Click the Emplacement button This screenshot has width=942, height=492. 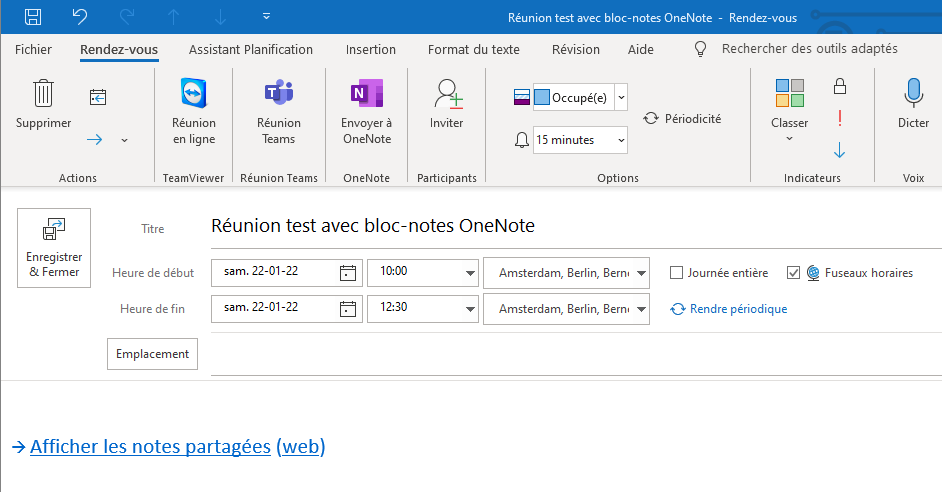click(x=153, y=354)
